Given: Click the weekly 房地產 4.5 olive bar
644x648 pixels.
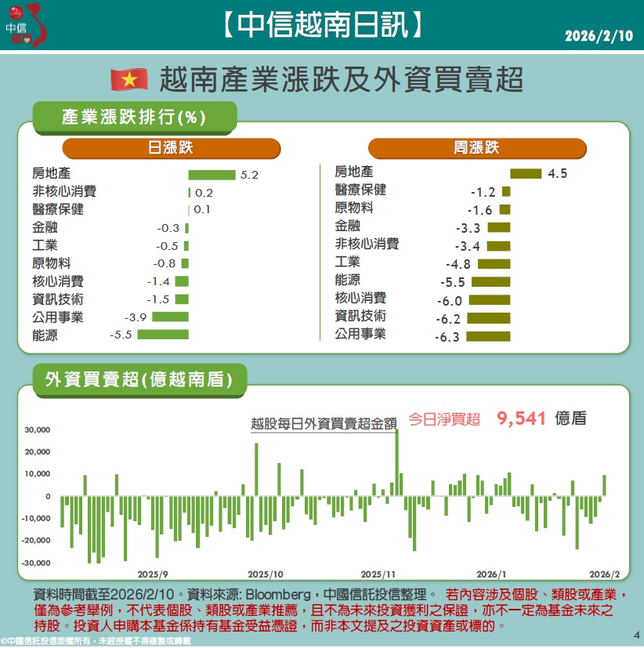Looking at the screenshot, I should tap(526, 174).
